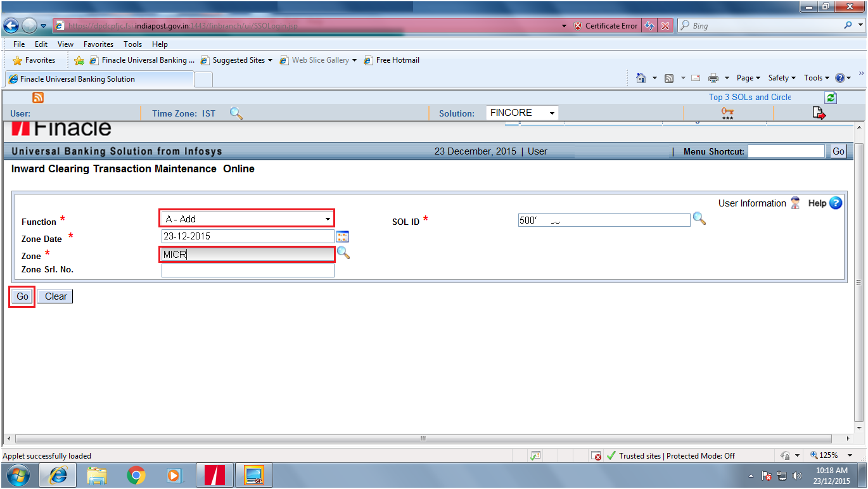Click the orange RSS feed icon
This screenshot has width=868, height=489.
pos(37,97)
